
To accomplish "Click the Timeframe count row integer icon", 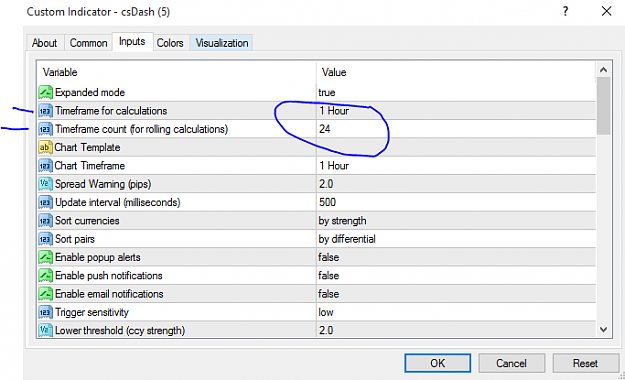I will pyautogui.click(x=45, y=129).
